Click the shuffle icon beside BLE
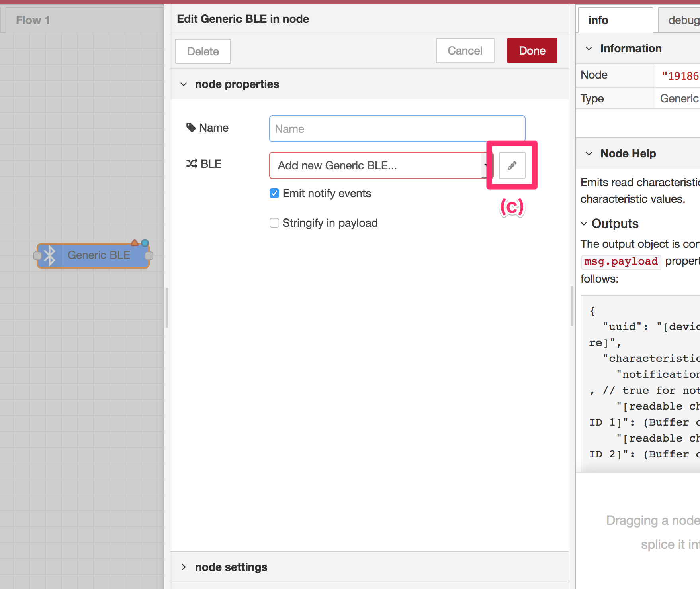Viewport: 700px width, 589px height. pyautogui.click(x=192, y=163)
